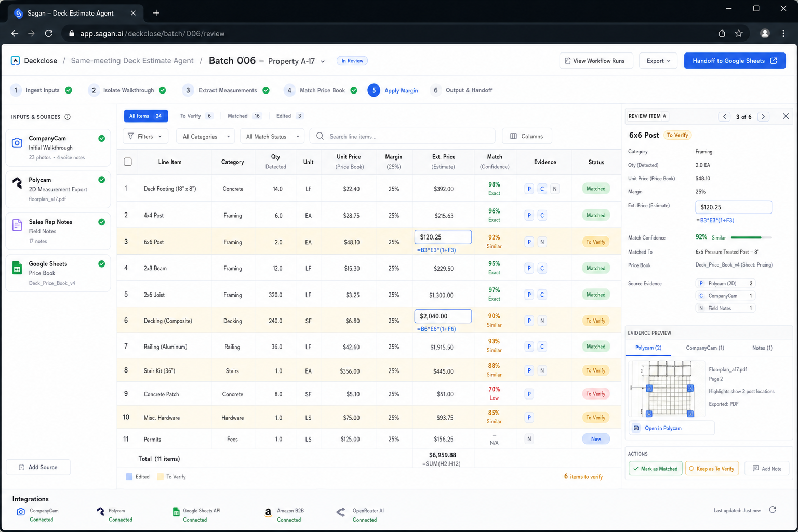
Task: Click the Sales Rep Notes document icon
Action: coord(17,225)
